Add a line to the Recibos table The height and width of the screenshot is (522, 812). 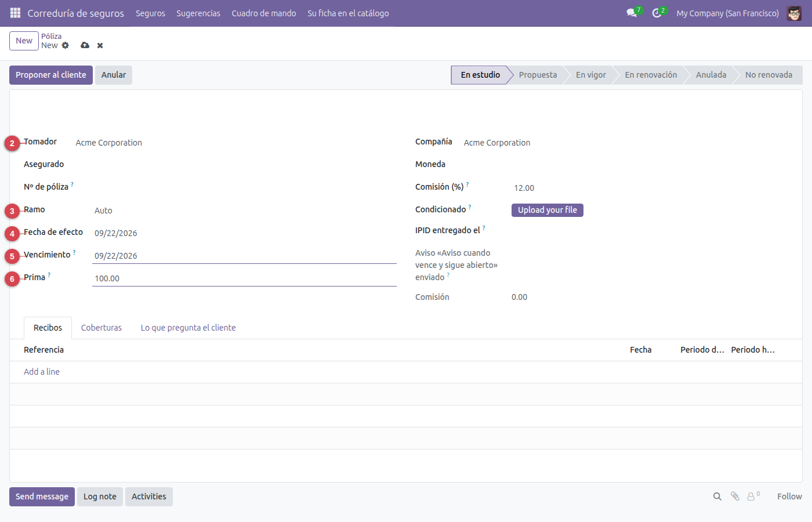click(42, 372)
